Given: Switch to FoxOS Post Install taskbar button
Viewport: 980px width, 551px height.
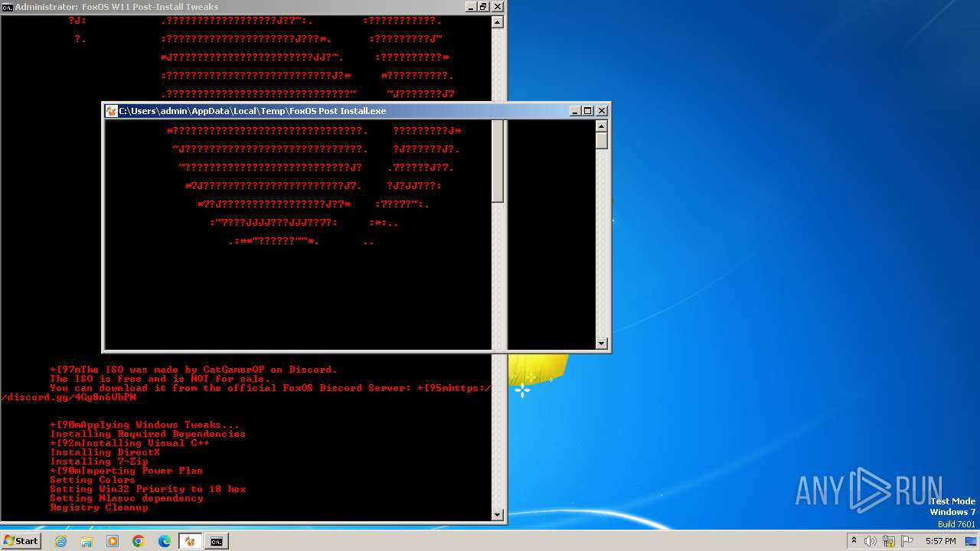Looking at the screenshot, I should (x=191, y=541).
